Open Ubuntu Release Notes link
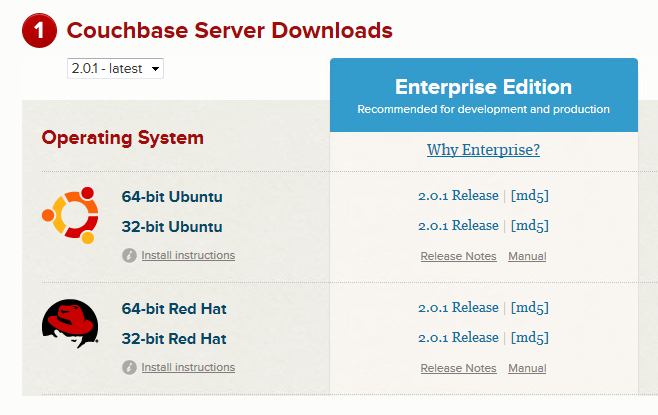658x415 pixels. point(458,256)
